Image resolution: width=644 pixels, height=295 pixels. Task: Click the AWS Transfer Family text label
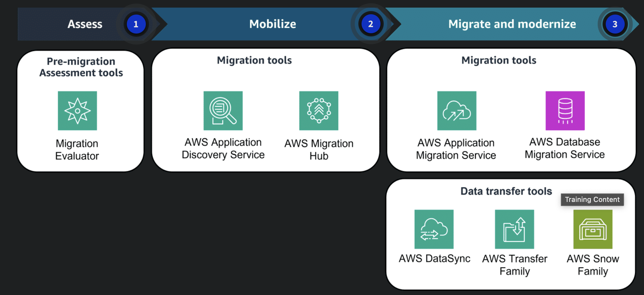pos(515,265)
